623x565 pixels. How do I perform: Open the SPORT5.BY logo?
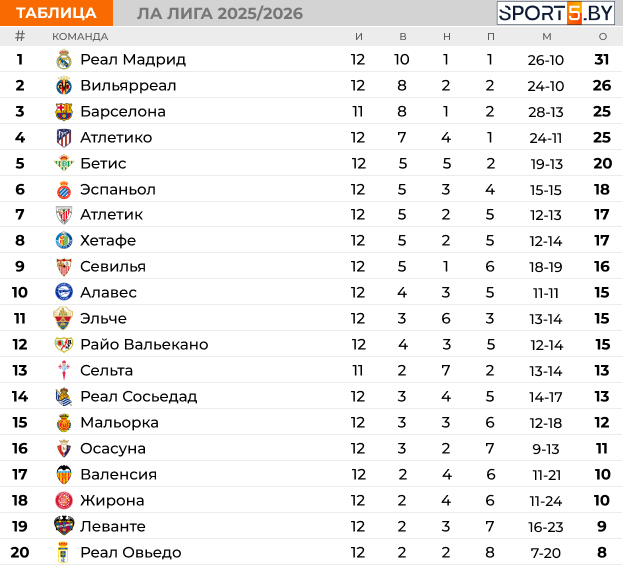tap(557, 13)
